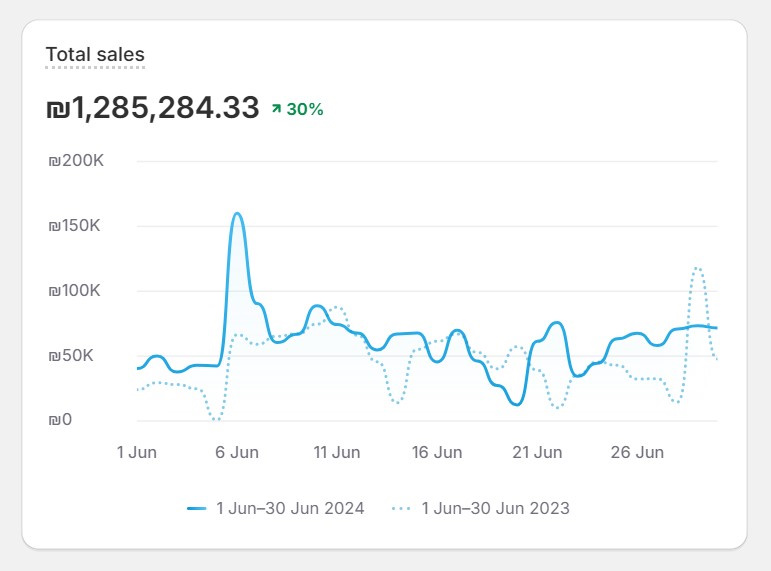Click the 6 Jun x-axis label

(237, 452)
